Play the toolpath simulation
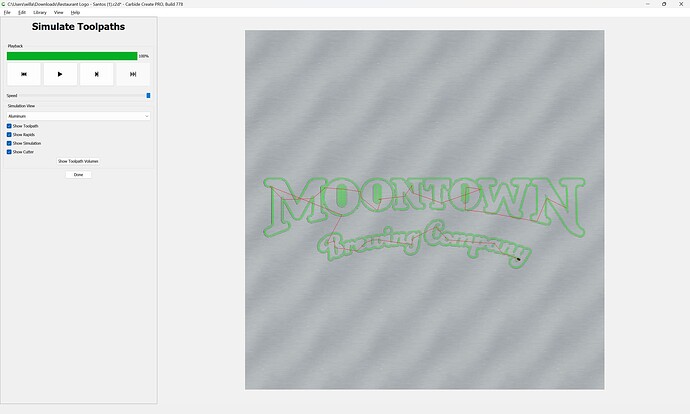The height and width of the screenshot is (414, 690). [60, 74]
